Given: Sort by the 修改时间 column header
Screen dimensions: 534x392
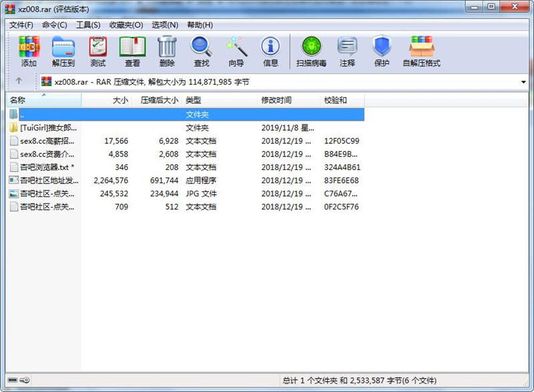Looking at the screenshot, I should point(289,100).
